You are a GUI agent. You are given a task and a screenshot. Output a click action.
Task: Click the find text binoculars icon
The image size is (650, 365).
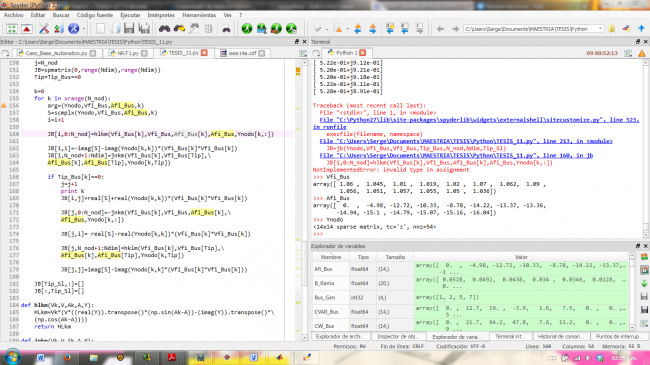(165, 29)
